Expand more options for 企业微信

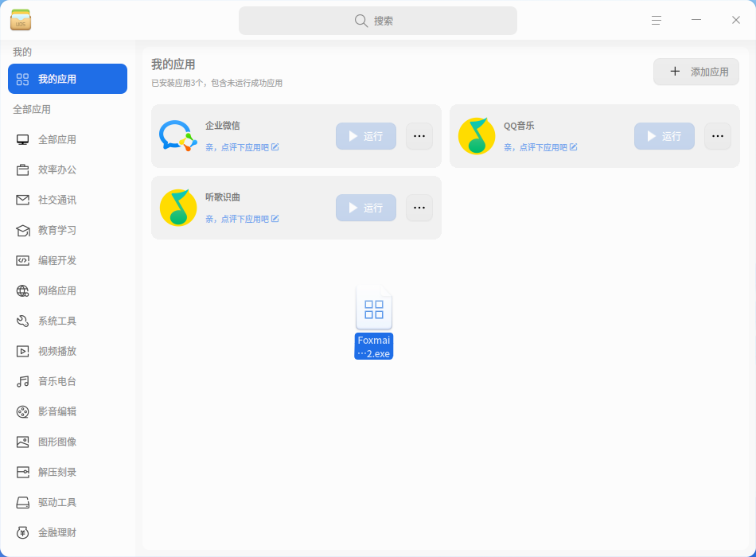[419, 136]
